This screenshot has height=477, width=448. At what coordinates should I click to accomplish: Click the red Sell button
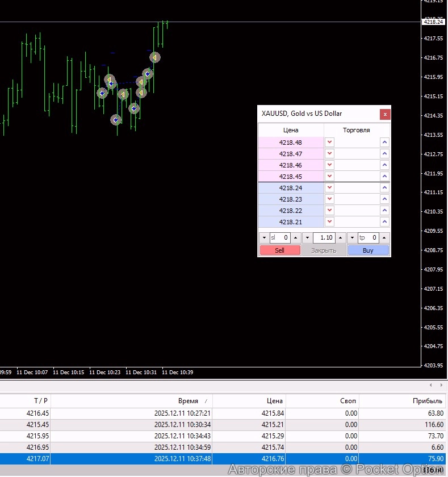(x=280, y=250)
